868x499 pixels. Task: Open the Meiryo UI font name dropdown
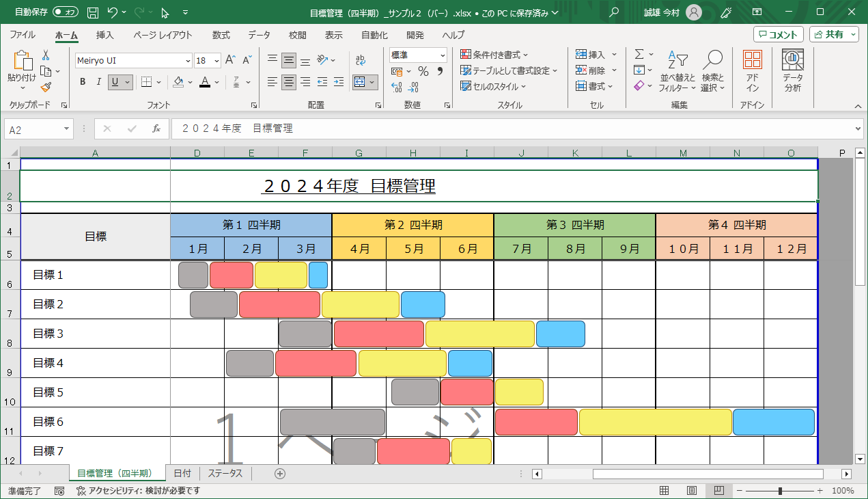[x=187, y=61]
